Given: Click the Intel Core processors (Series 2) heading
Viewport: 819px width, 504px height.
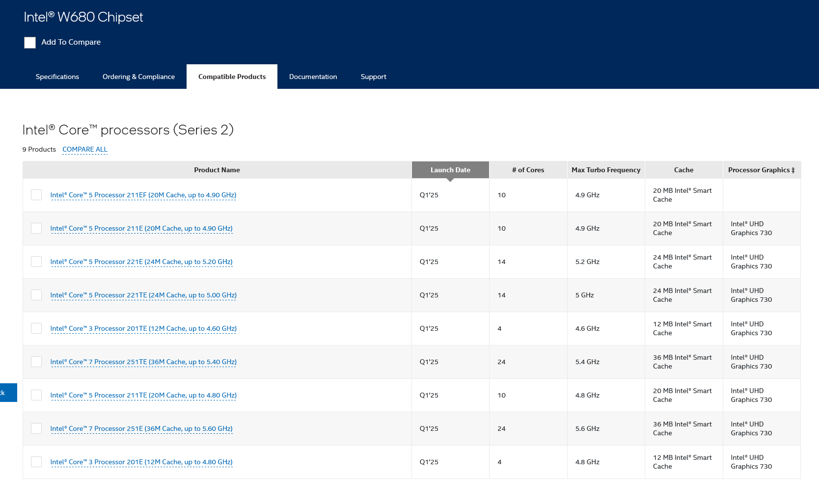Looking at the screenshot, I should [128, 130].
